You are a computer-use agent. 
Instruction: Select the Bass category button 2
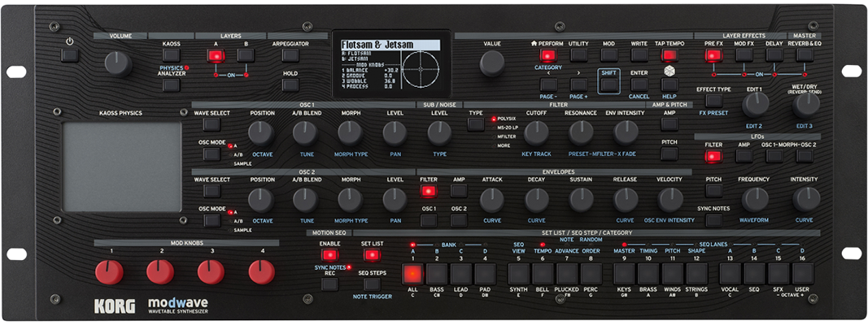[437, 273]
